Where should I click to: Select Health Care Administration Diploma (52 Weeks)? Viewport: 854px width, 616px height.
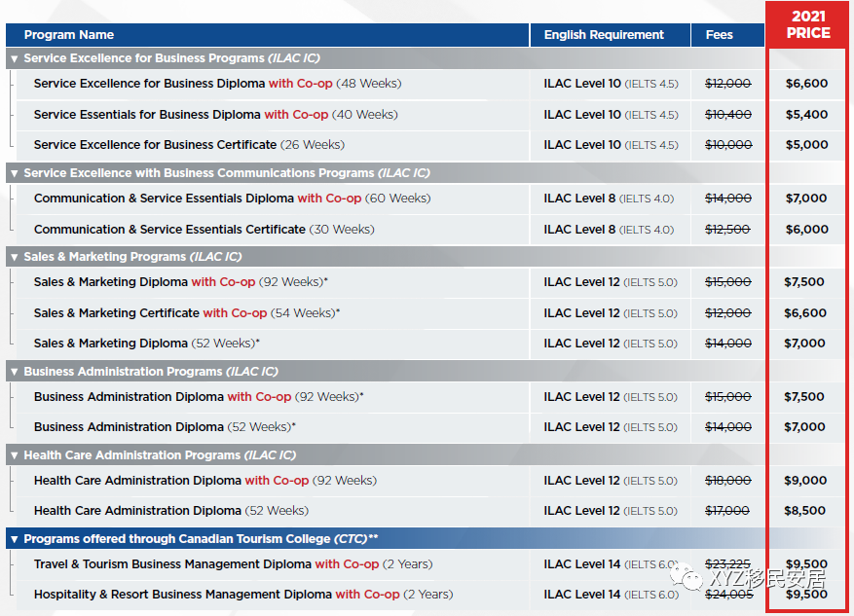pos(171,511)
